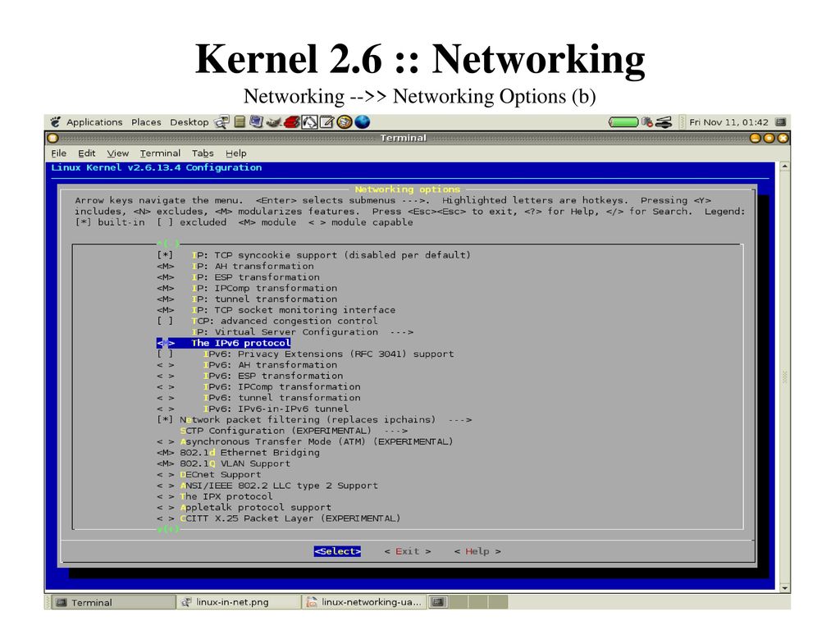840x630 pixels.
Task: Switch to Terminal in bottom taskbar
Action: (x=112, y=602)
